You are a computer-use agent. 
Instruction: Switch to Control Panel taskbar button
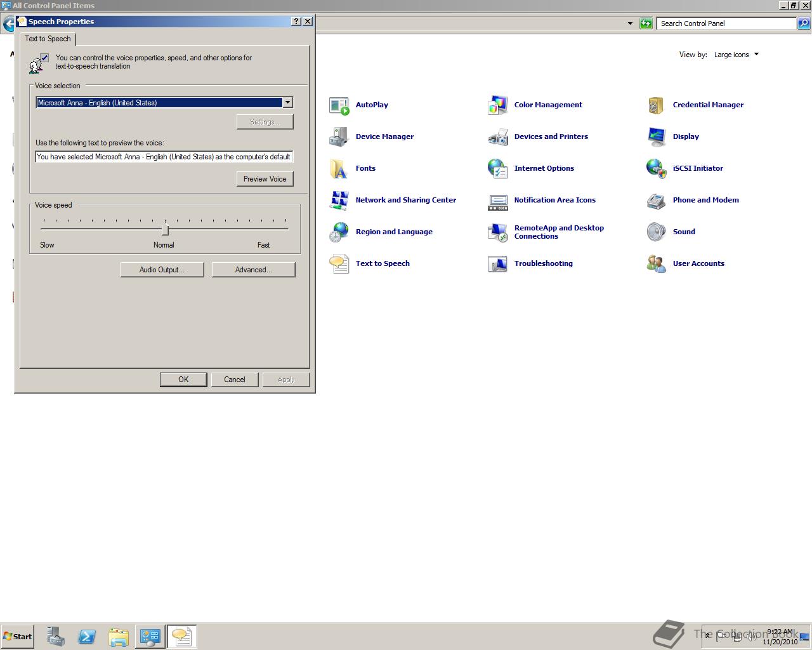tap(150, 637)
